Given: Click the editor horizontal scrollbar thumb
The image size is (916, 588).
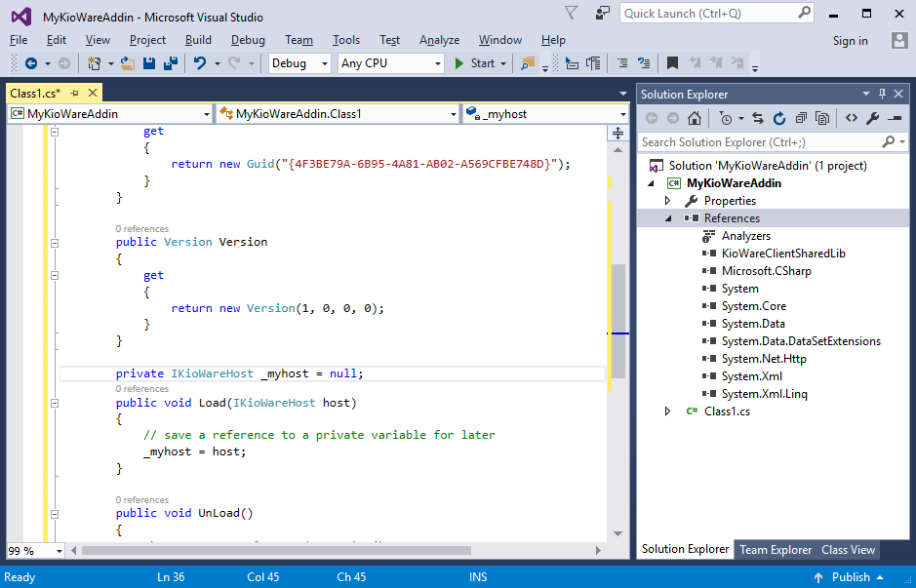Looking at the screenshot, I should (276, 550).
